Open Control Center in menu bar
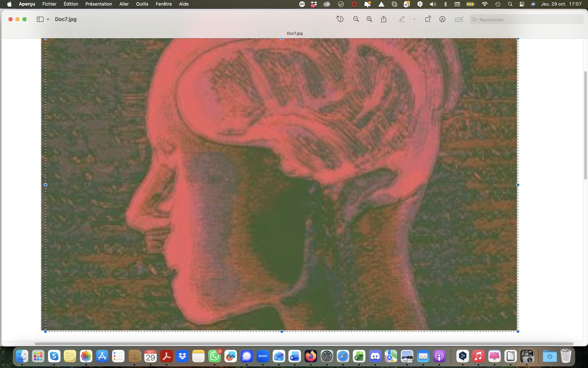588x368 pixels. pyautogui.click(x=522, y=4)
